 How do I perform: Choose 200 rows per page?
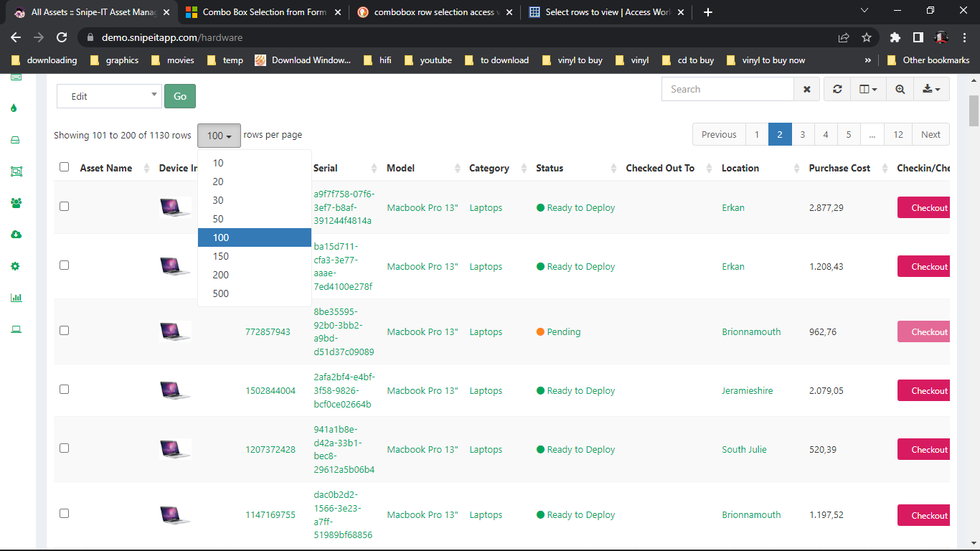pos(255,275)
